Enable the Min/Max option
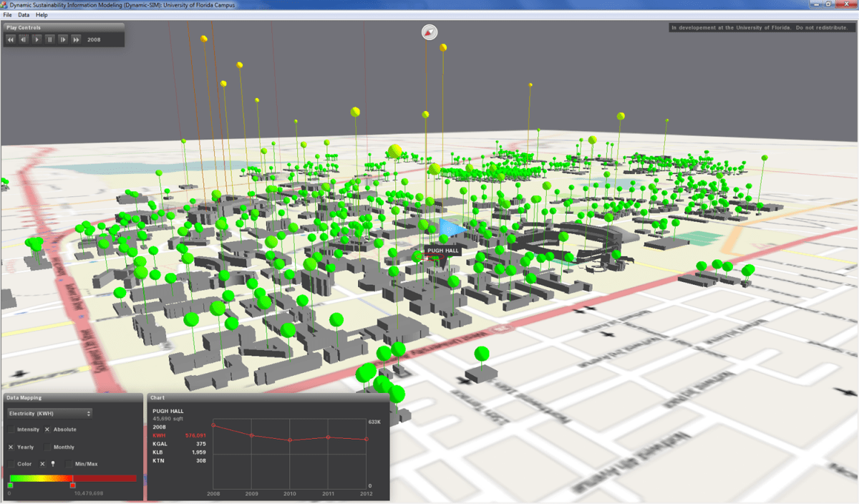 pos(68,464)
